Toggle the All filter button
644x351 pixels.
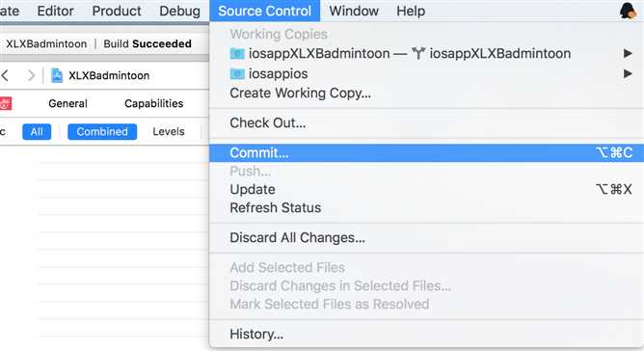click(x=37, y=132)
